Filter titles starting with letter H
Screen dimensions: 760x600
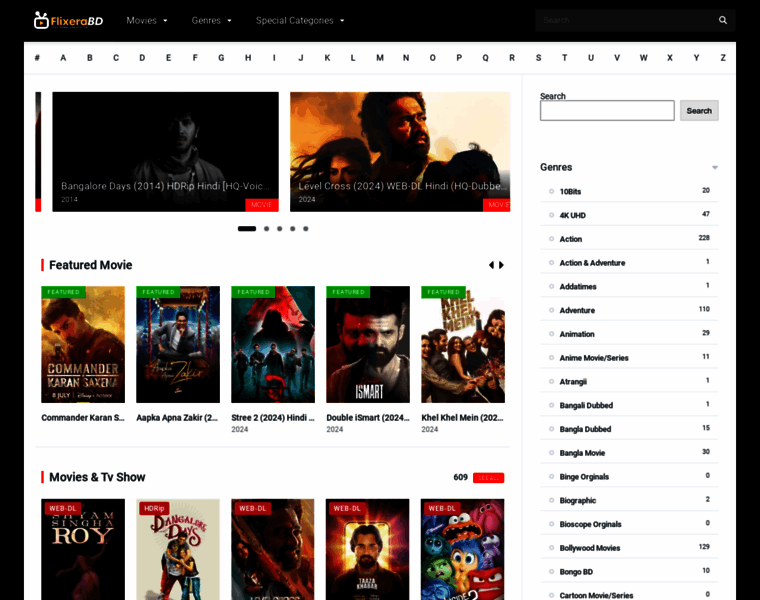click(248, 58)
